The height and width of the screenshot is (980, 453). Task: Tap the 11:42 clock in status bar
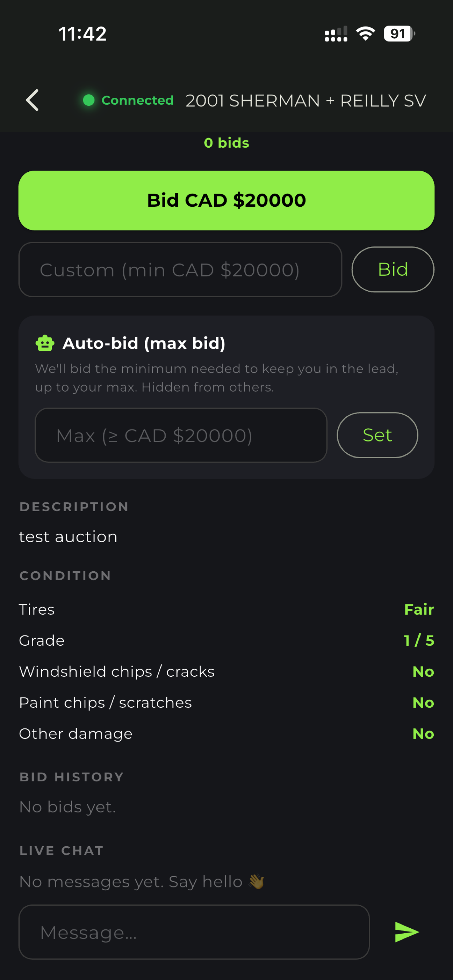click(x=82, y=34)
